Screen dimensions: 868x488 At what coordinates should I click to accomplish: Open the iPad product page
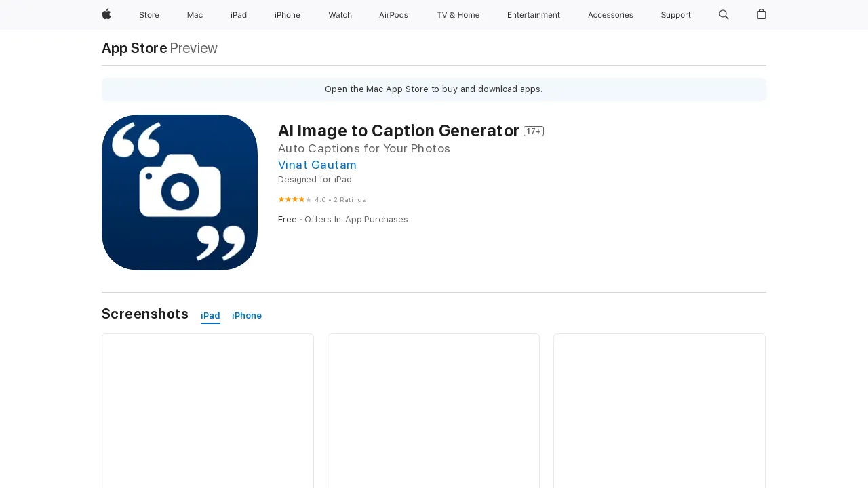(239, 14)
